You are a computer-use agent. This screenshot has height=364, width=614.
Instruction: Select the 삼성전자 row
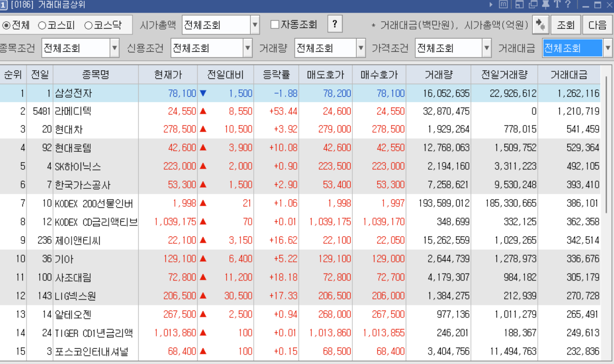(x=300, y=93)
